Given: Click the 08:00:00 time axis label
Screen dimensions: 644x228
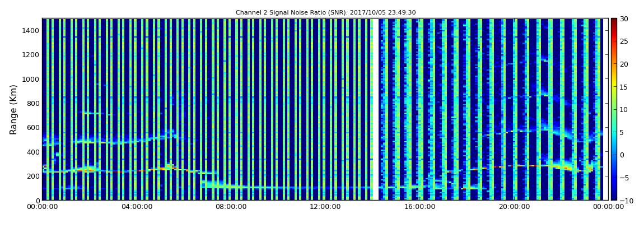Looking at the screenshot, I should pos(231,207).
